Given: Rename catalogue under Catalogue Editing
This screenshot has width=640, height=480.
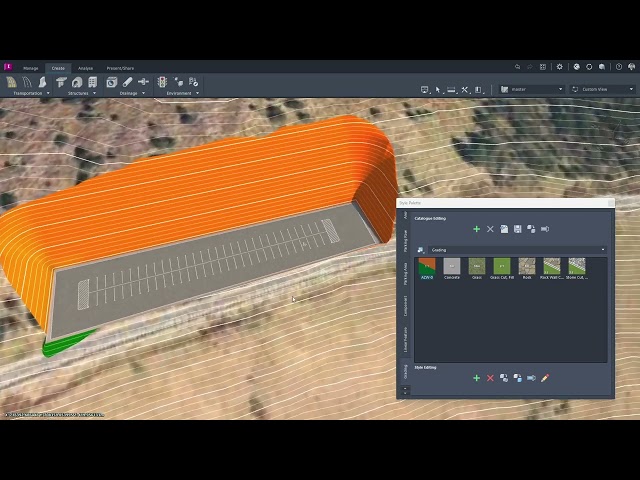Looking at the screenshot, I should click(x=545, y=229).
